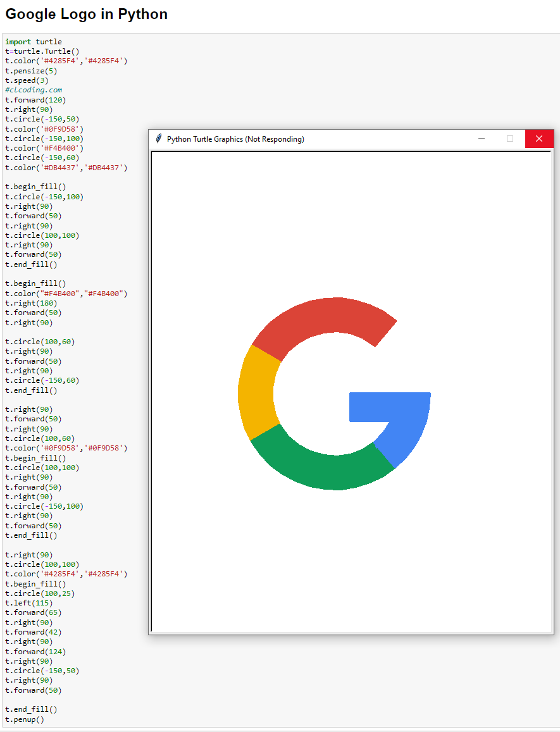Screen dimensions: 560x732
Task: Click the 'import turtle' code line
Action: click(x=34, y=42)
